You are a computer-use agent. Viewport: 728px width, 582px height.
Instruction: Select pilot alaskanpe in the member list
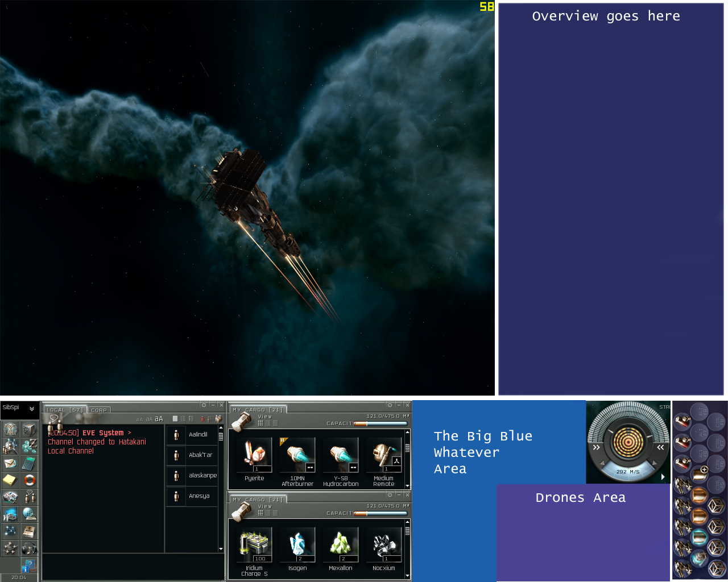pos(192,476)
